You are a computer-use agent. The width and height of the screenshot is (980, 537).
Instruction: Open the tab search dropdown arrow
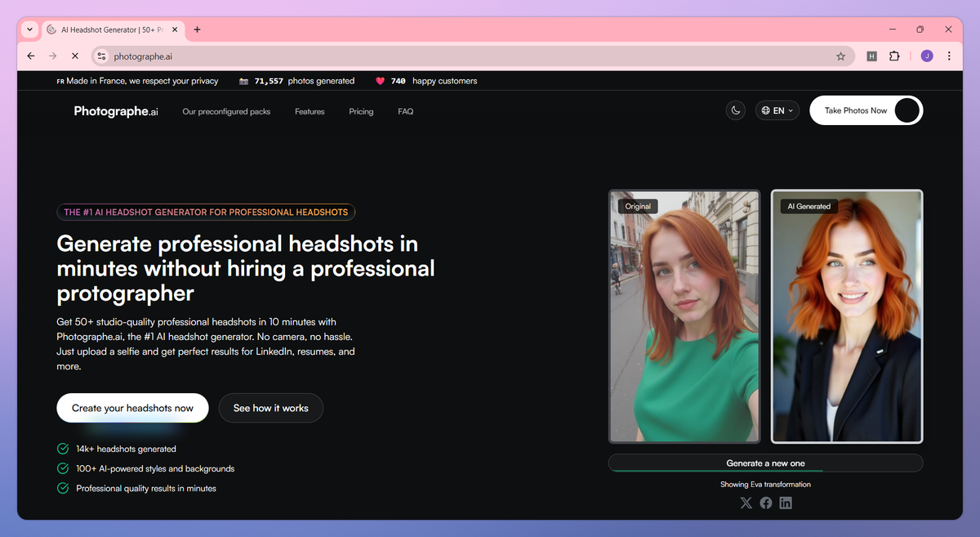coord(30,29)
